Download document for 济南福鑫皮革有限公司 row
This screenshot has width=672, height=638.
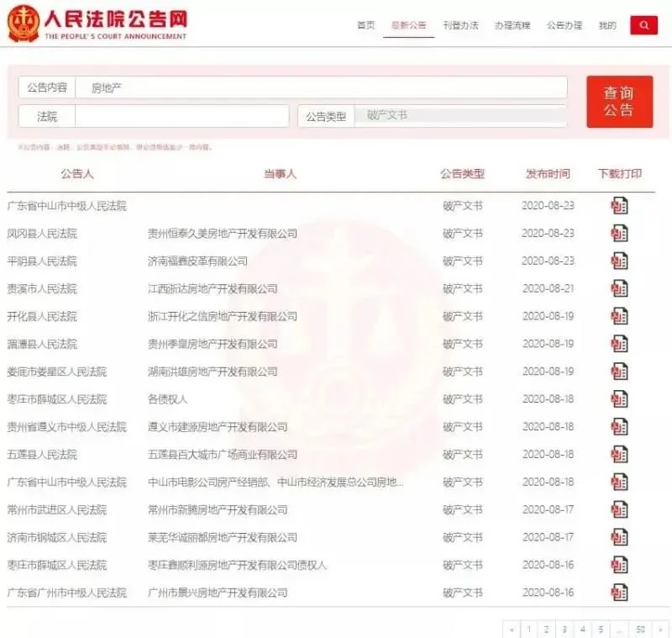pos(619,261)
